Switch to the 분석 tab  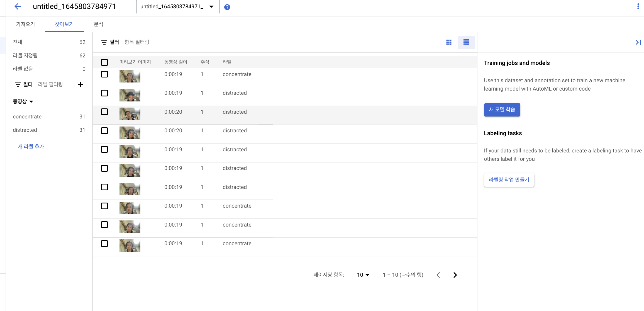click(98, 24)
